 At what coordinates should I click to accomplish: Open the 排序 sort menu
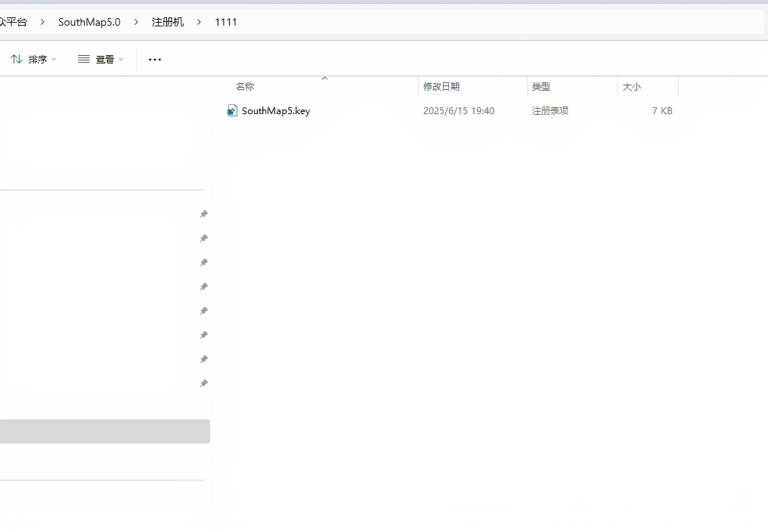[39, 59]
